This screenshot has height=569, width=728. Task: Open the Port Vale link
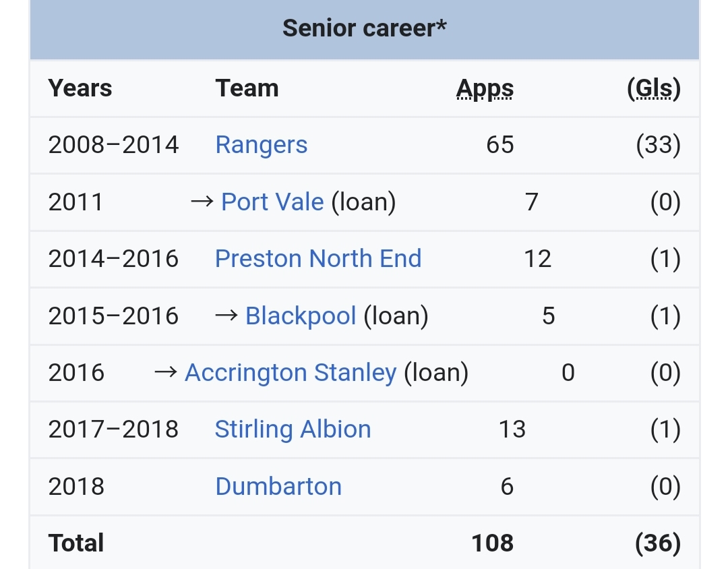(x=272, y=202)
